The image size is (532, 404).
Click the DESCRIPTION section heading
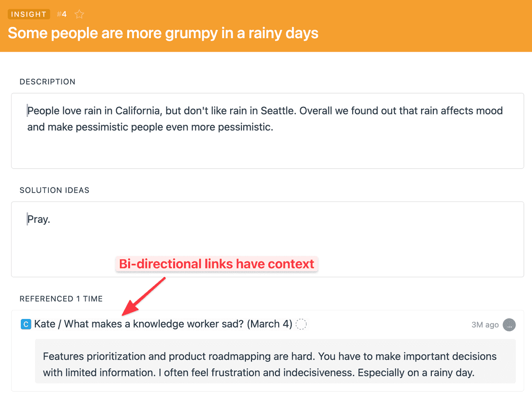pyautogui.click(x=47, y=82)
